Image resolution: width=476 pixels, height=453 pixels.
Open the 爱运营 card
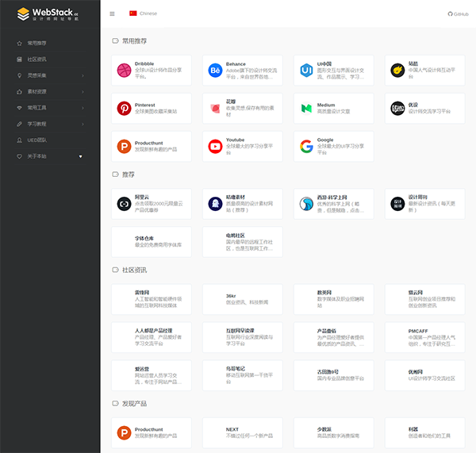click(152, 375)
